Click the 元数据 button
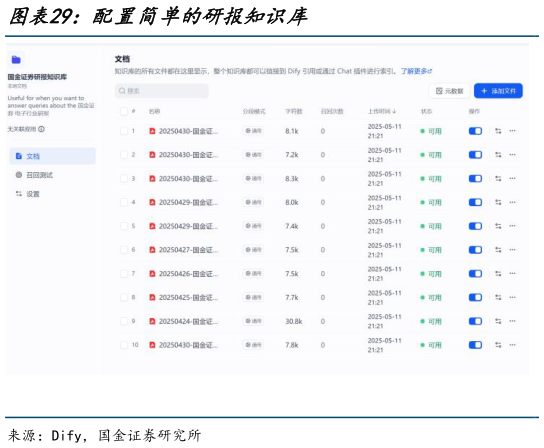544x448 pixels. [x=449, y=91]
